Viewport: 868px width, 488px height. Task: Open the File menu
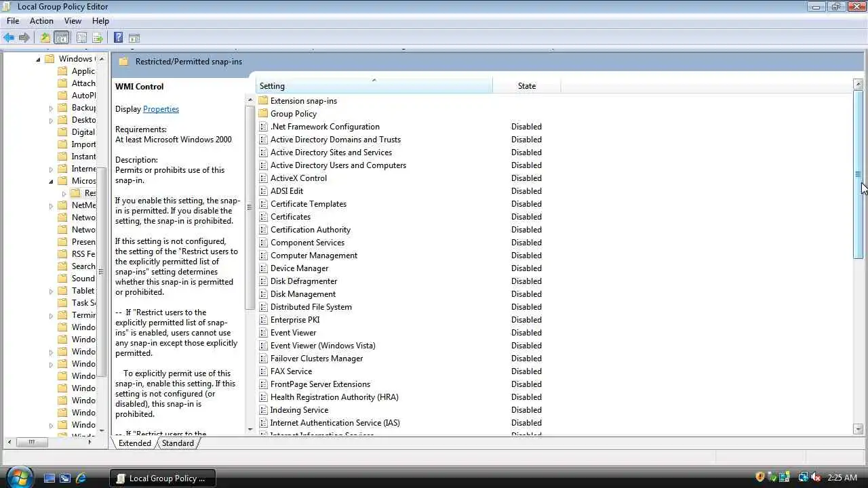click(x=13, y=21)
